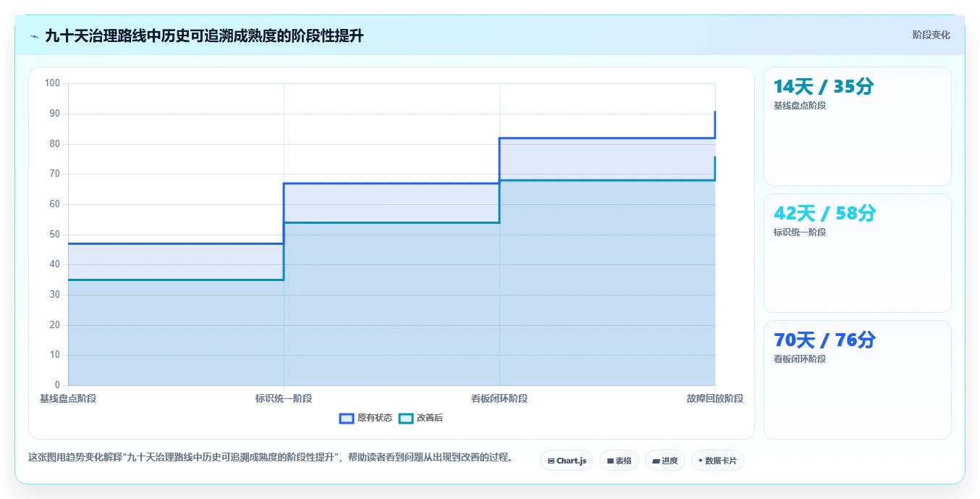Image resolution: width=980 pixels, height=499 pixels.
Task: Click y-axis value 0
Action: [x=57, y=385]
